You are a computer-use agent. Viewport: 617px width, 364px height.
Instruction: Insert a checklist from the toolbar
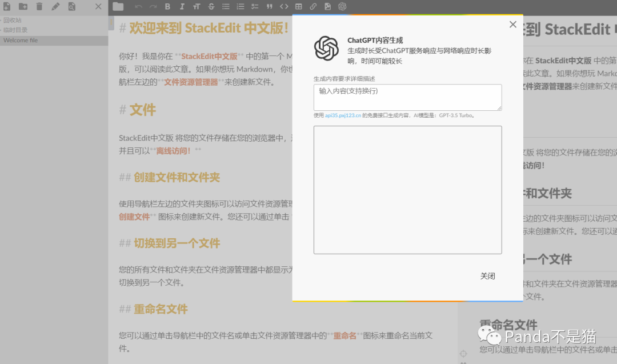tap(255, 6)
